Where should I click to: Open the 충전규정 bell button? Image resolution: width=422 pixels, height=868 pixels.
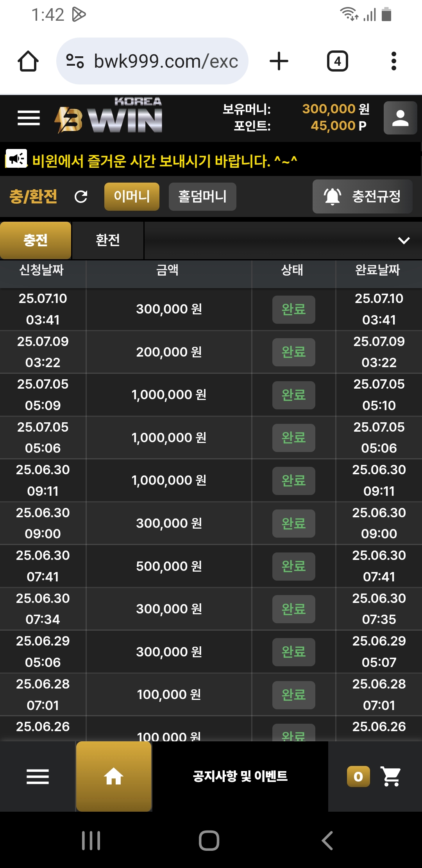(362, 196)
